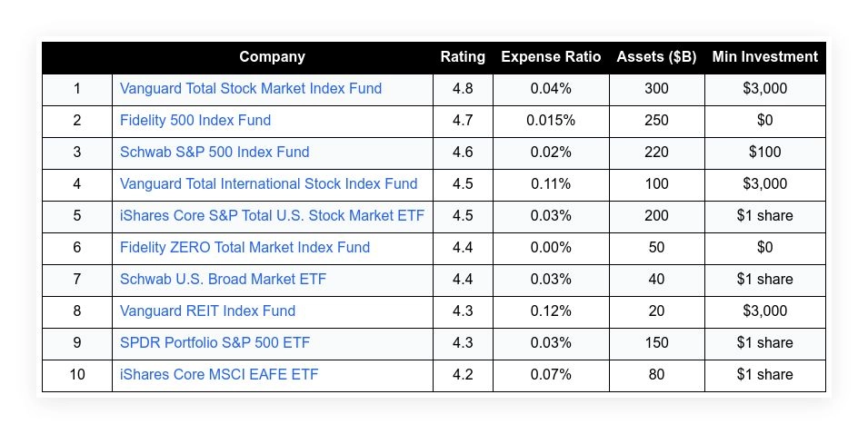This screenshot has height=434, width=868.
Task: Click the 300 assets cell
Action: 656,89
